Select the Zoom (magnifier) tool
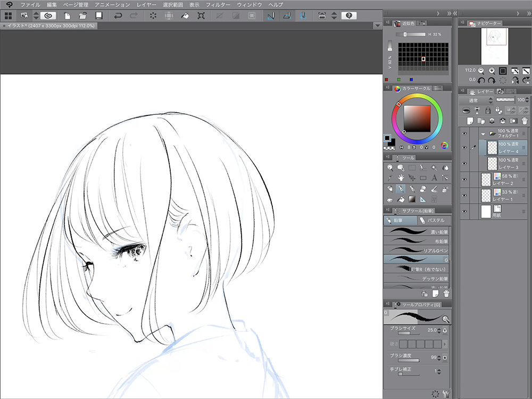532x399 pixels. click(x=390, y=168)
